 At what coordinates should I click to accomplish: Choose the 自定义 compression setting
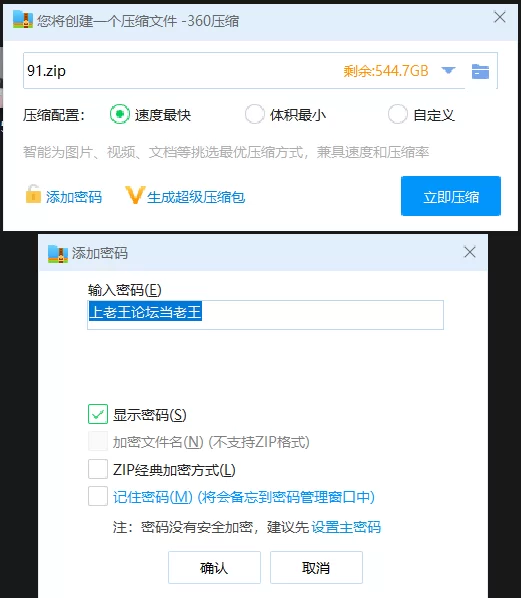pyautogui.click(x=397, y=114)
